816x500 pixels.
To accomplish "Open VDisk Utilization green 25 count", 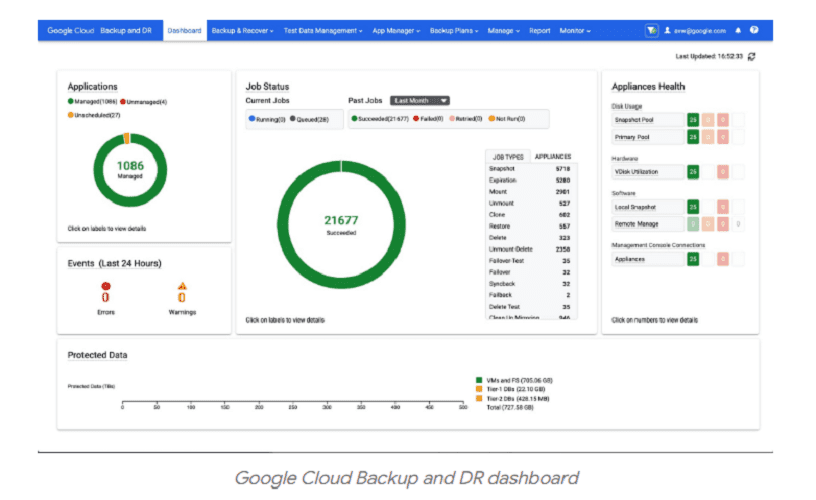I will pyautogui.click(x=693, y=172).
